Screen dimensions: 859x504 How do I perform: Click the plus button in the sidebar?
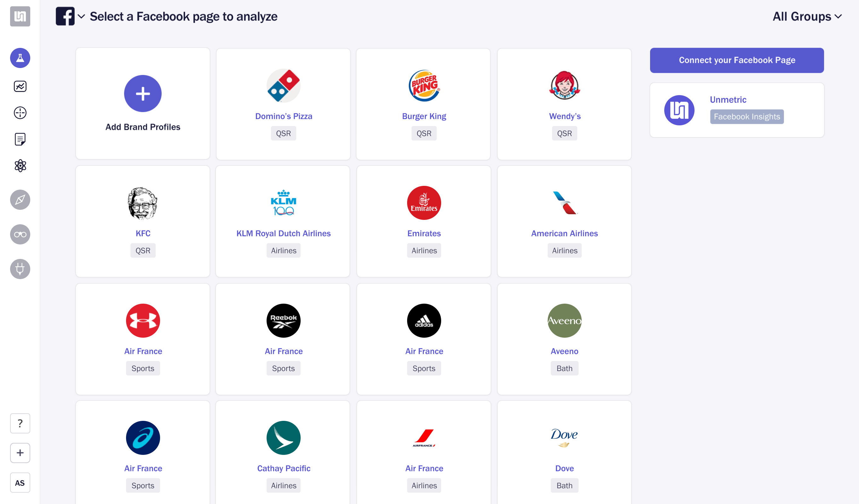tap(20, 453)
